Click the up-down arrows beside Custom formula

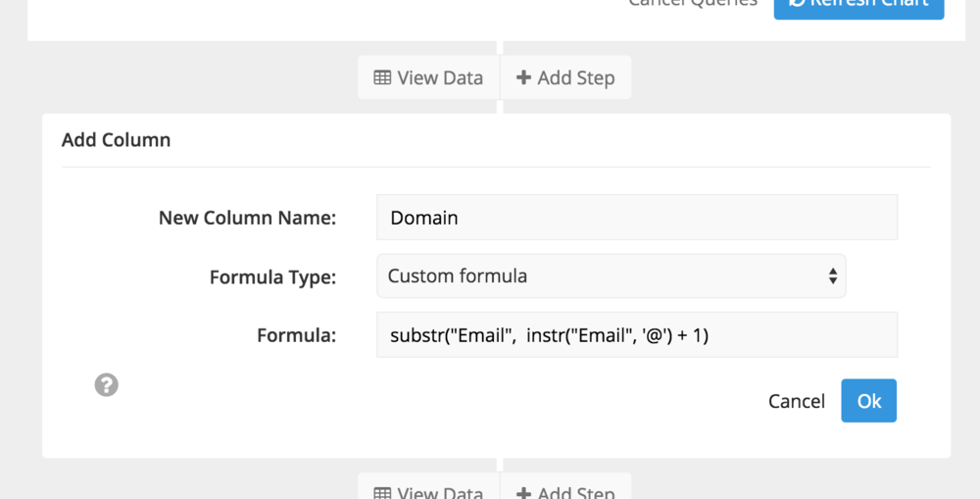point(832,275)
